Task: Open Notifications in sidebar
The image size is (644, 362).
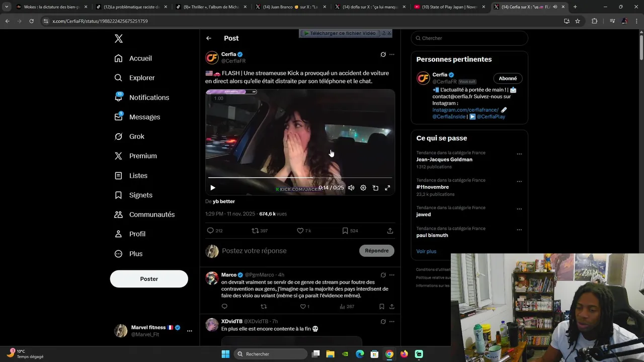Action: 142,98
